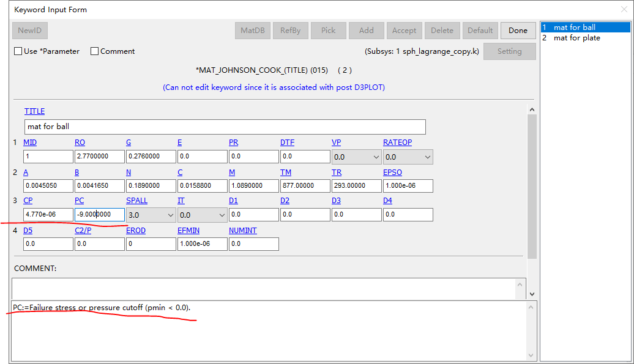Open the RATEOP dropdown

coord(427,157)
